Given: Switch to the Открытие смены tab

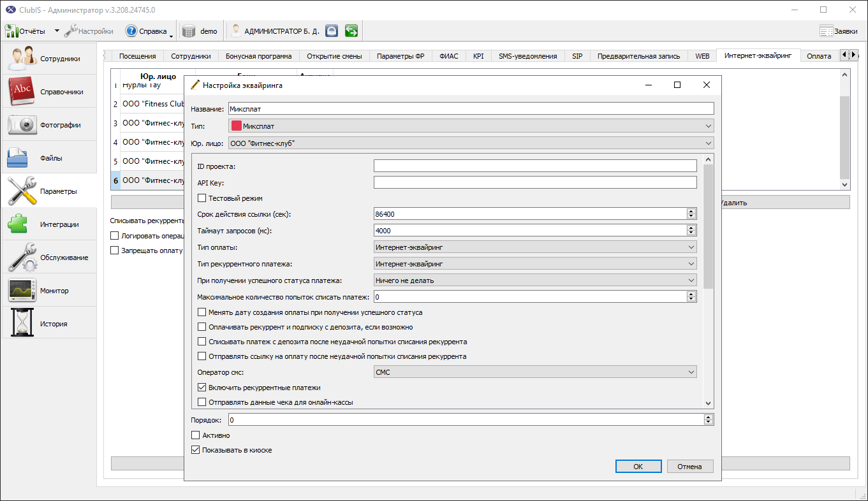Looking at the screenshot, I should coord(334,56).
